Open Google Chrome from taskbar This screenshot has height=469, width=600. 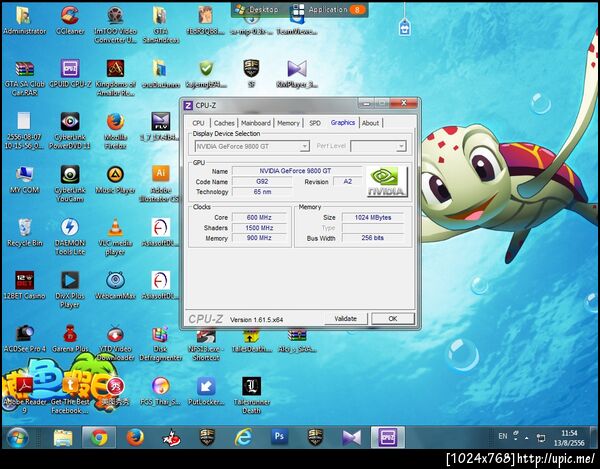(99, 438)
